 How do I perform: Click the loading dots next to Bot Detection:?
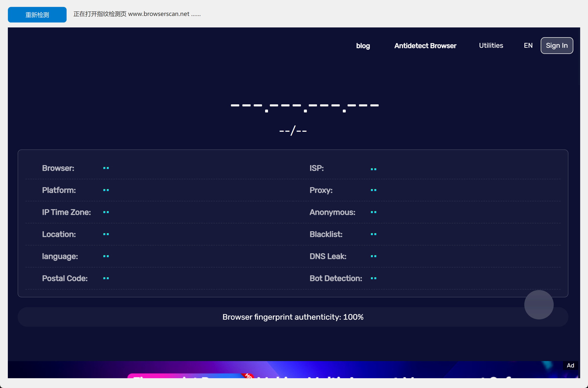[x=373, y=278]
